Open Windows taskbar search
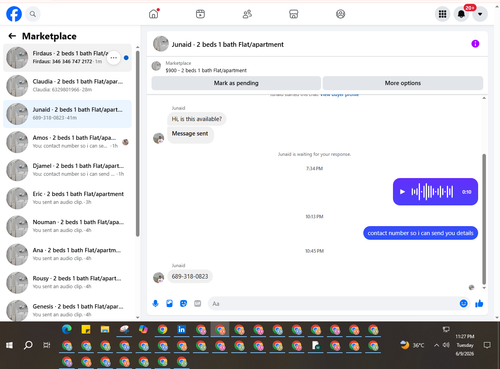500x369 pixels. point(28,345)
